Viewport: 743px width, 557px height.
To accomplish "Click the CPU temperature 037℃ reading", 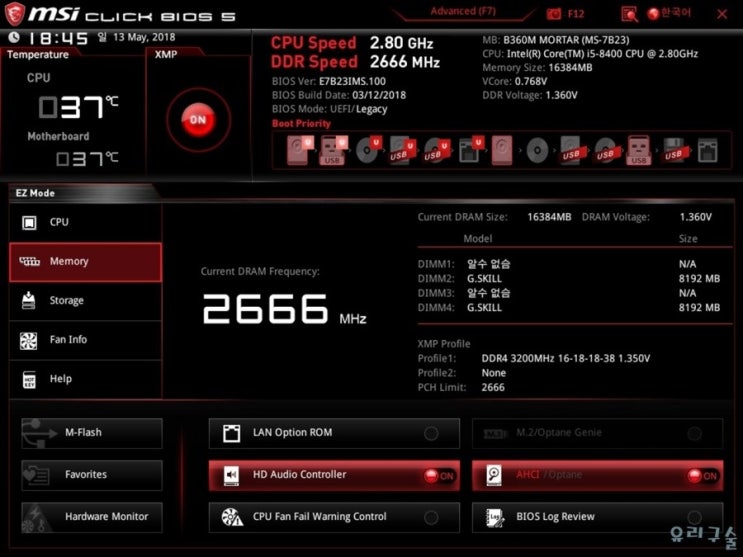I will point(78,107).
